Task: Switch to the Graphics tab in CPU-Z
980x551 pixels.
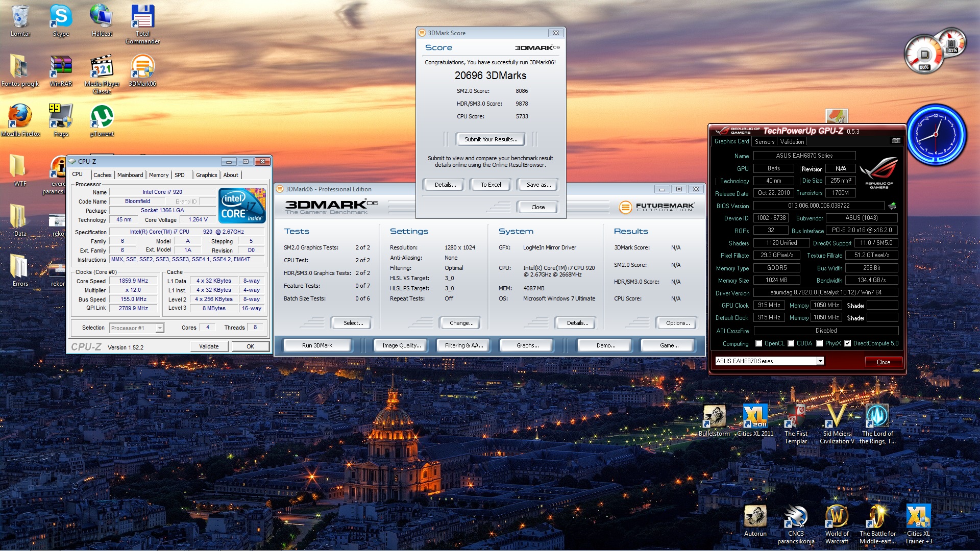Action: [206, 175]
